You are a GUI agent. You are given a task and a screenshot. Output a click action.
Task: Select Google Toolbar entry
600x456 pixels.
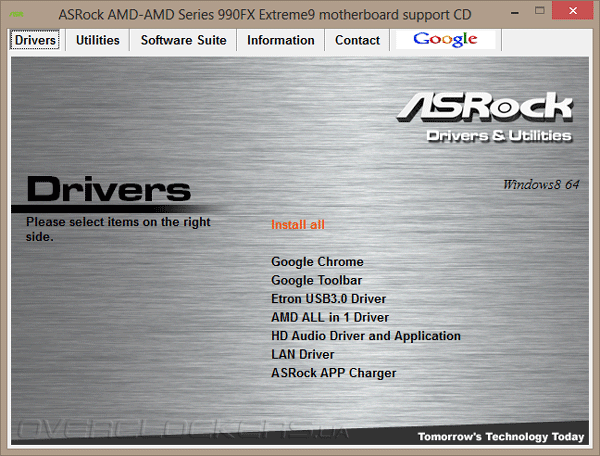[x=316, y=280]
